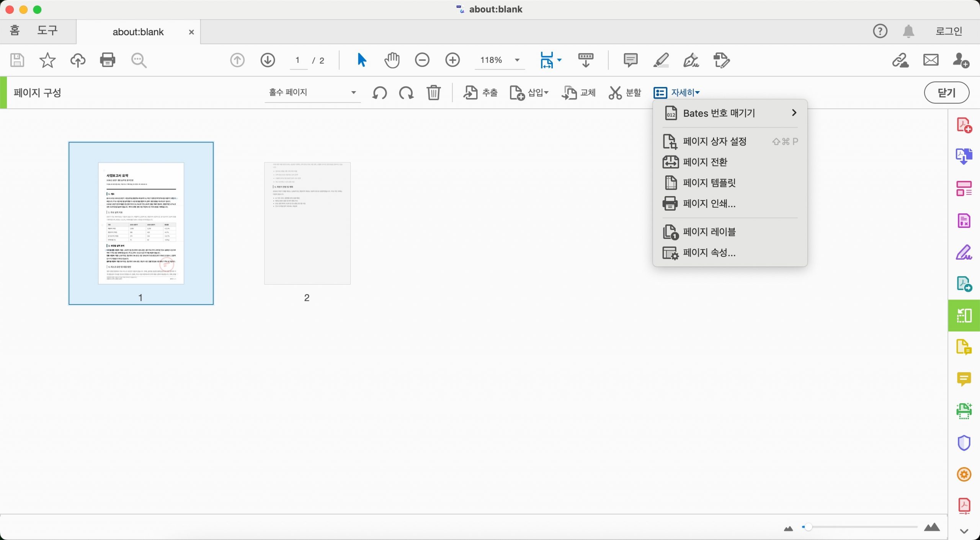Adjust the thumbnail size slider handle
This screenshot has width=980, height=540.
pyautogui.click(x=808, y=527)
